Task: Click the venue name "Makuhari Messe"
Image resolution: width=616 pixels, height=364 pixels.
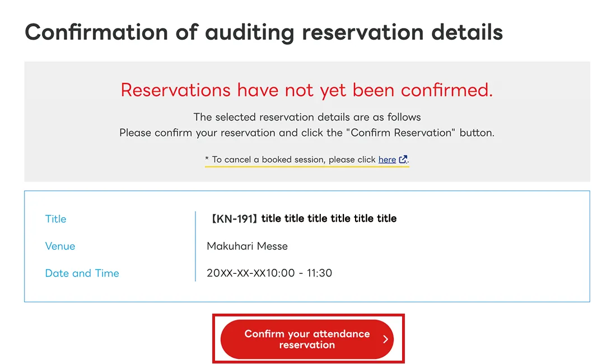Action: (x=247, y=246)
